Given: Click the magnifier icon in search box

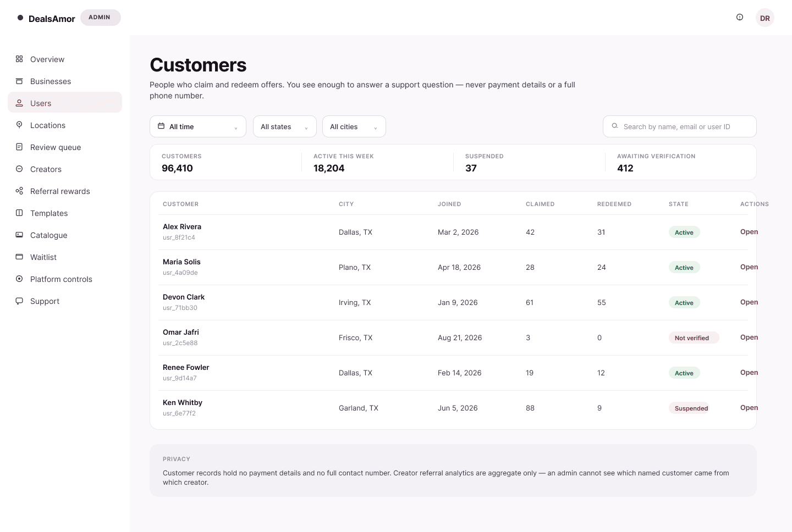Looking at the screenshot, I should tap(615, 126).
